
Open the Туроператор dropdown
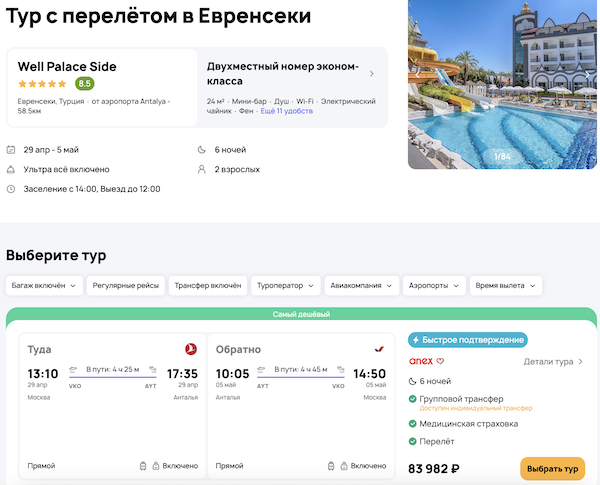click(285, 286)
